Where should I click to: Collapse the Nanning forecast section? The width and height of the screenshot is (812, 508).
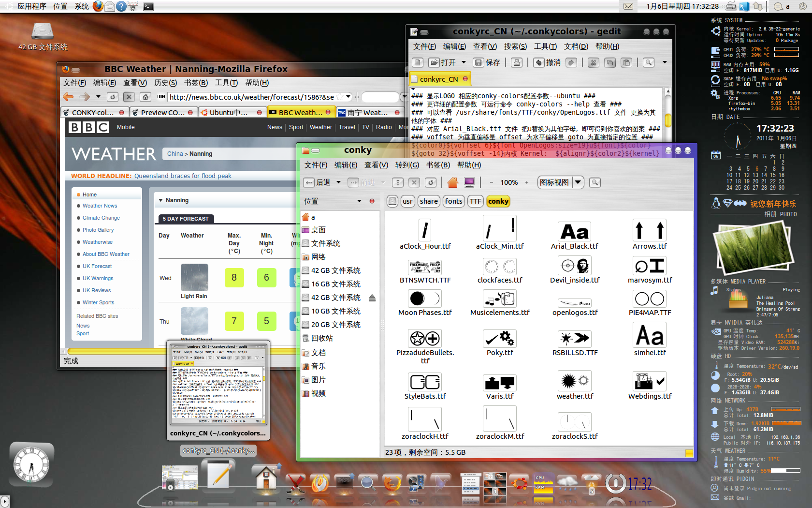[161, 200]
